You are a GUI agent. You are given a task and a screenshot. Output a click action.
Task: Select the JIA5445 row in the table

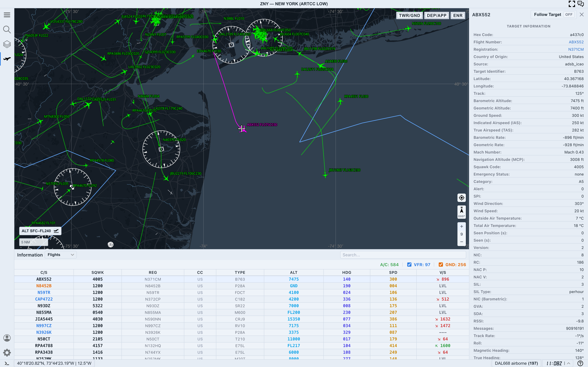coord(241,319)
